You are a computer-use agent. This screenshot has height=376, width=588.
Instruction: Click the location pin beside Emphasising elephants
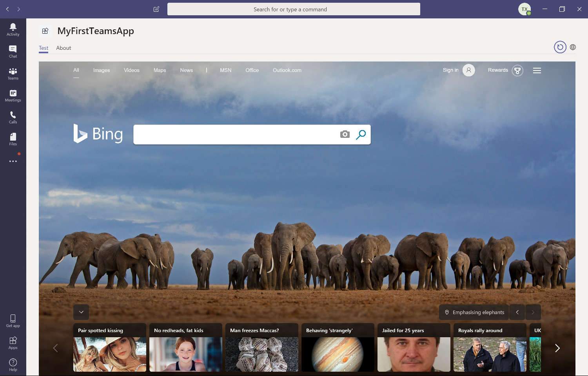click(x=447, y=312)
